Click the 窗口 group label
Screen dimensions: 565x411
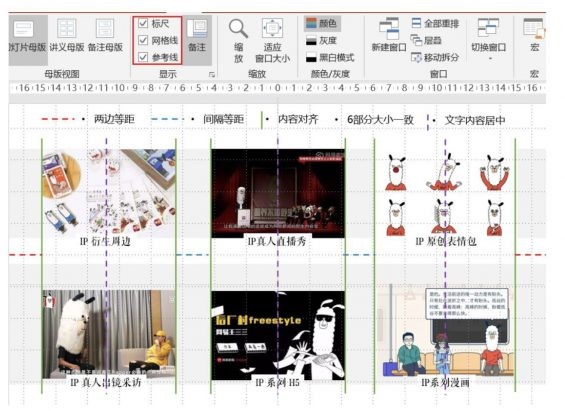(x=438, y=74)
